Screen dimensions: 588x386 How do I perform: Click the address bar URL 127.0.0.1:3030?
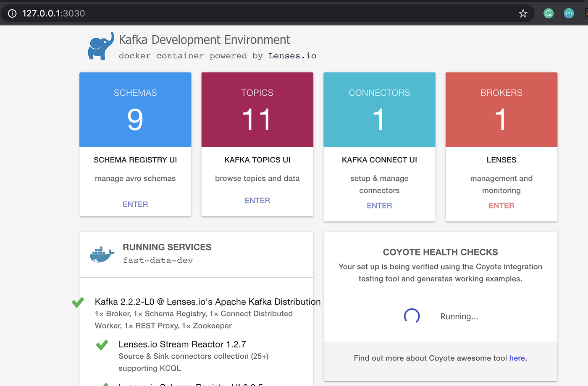click(53, 13)
